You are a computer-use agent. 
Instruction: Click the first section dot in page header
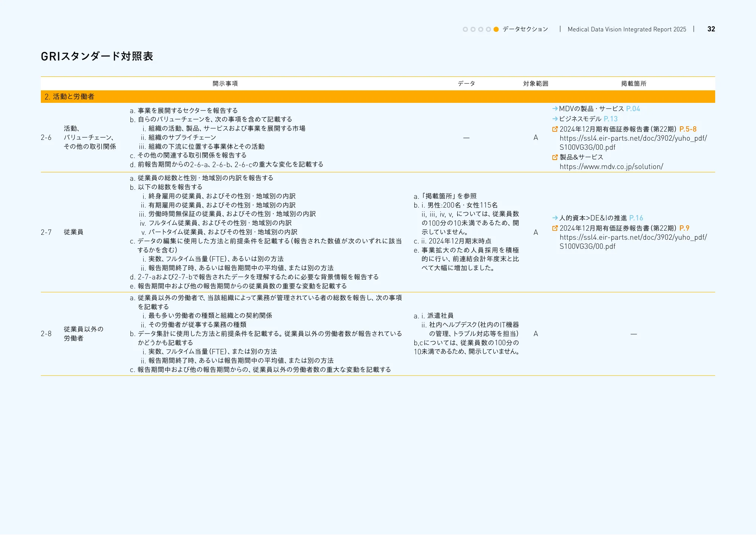[x=465, y=29]
